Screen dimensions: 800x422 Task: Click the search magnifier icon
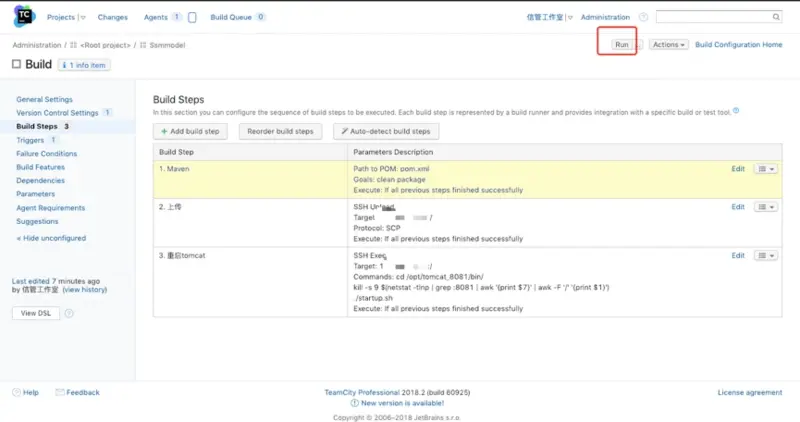click(776, 17)
